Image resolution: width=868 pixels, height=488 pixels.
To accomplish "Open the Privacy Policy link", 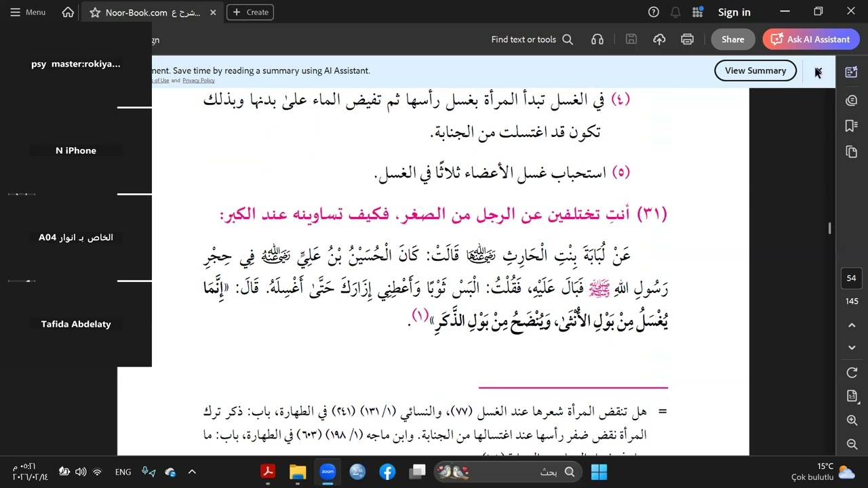I will pos(199,81).
